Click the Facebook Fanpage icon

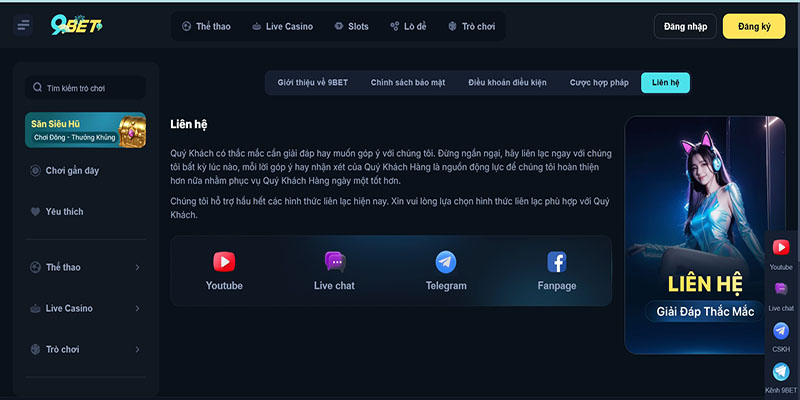coord(557,262)
